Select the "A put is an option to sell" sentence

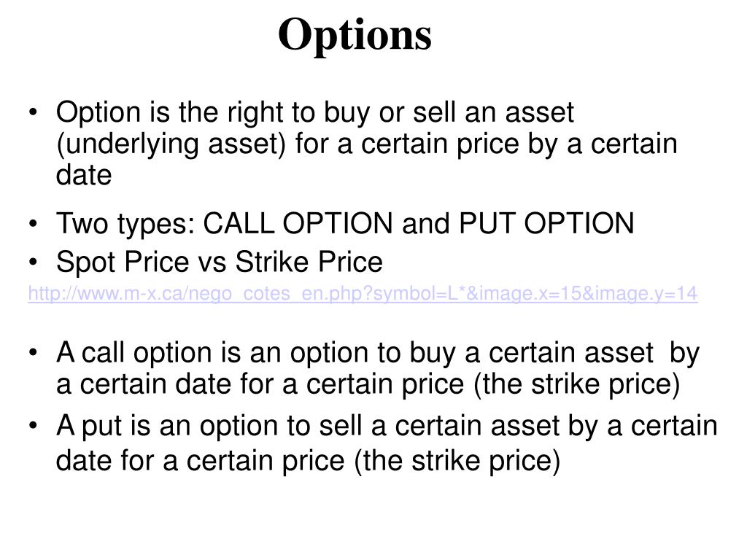coord(387,444)
